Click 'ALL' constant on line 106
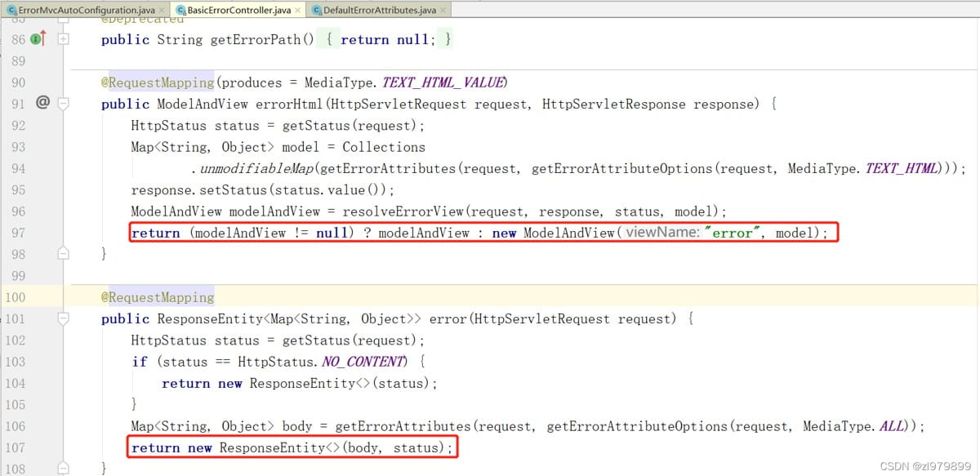This screenshot has width=980, height=476. (x=893, y=426)
